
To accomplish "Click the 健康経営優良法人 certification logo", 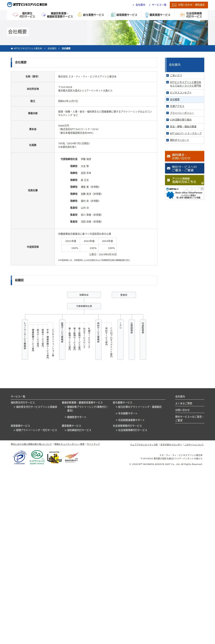I will pyautogui.click(x=72, y=457).
